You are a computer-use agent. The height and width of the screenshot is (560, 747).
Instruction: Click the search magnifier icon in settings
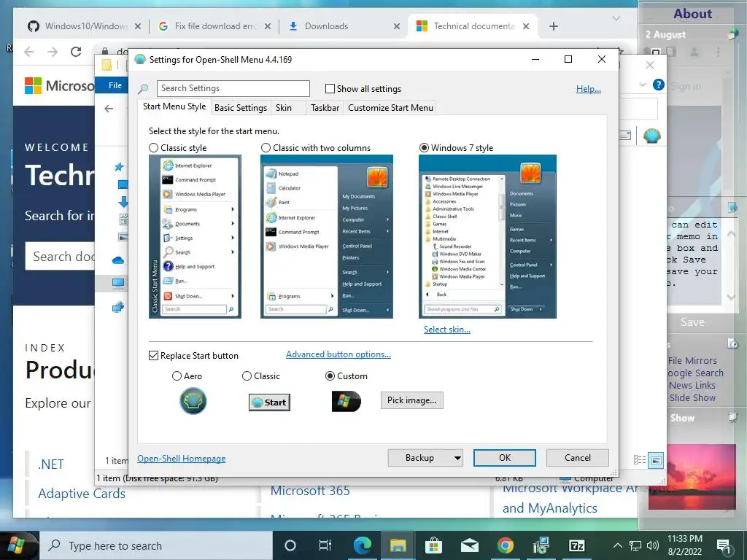[x=143, y=88]
